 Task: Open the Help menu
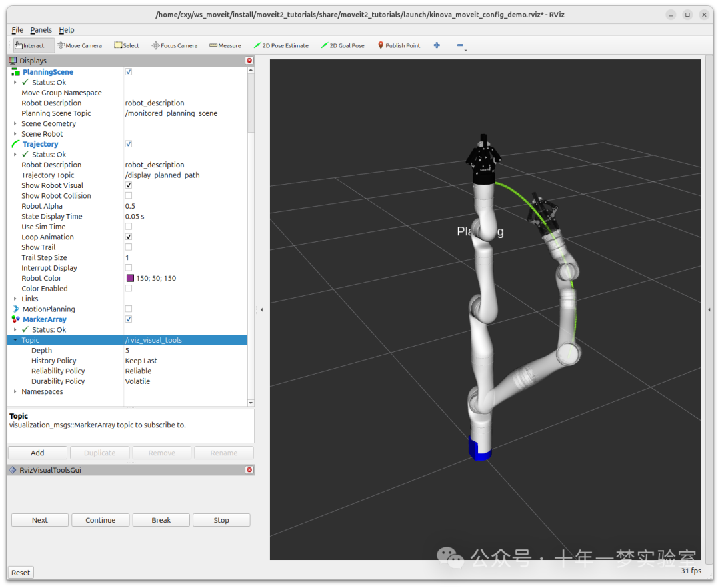[66, 30]
